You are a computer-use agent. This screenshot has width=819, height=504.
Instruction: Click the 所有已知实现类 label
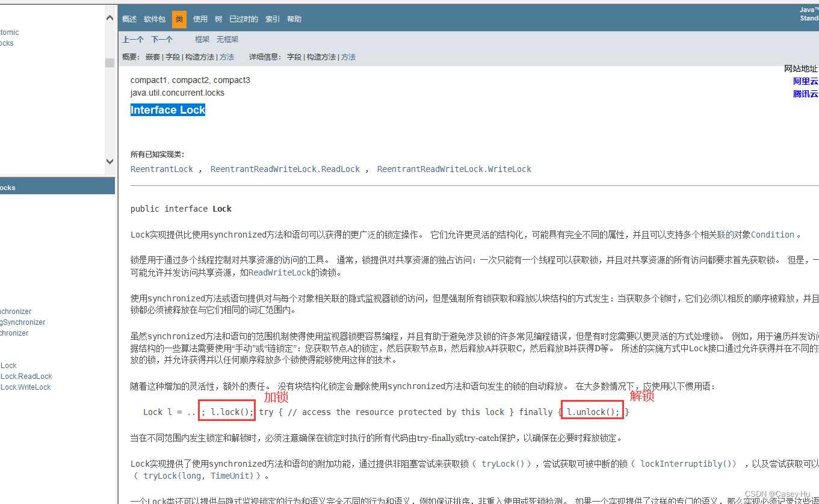pos(158,155)
